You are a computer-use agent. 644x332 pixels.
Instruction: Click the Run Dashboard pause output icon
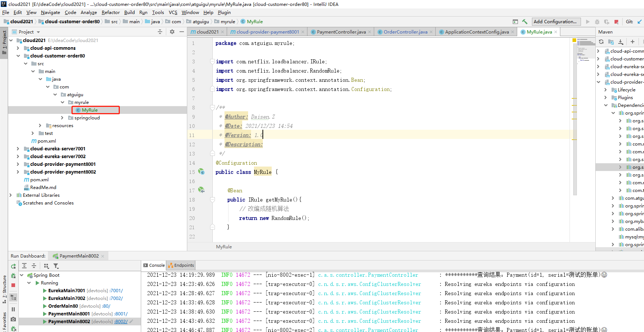point(13,310)
